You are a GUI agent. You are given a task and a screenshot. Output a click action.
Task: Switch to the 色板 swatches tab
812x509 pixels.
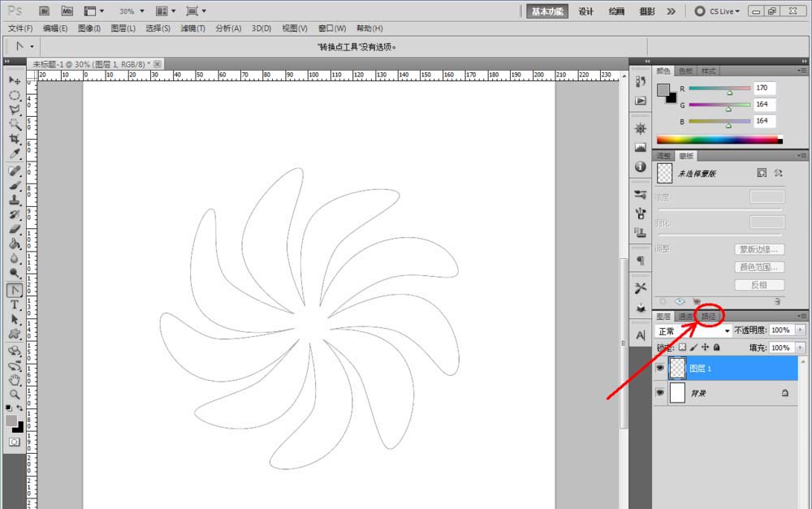(x=685, y=71)
